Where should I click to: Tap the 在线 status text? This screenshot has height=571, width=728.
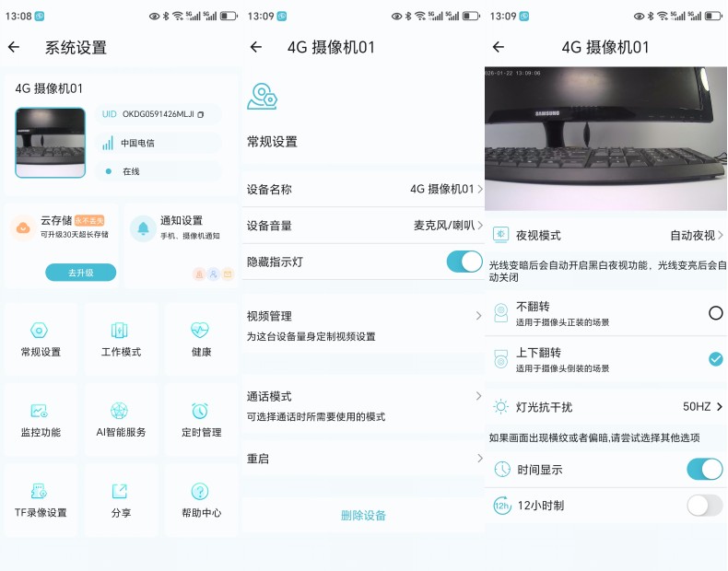point(131,171)
